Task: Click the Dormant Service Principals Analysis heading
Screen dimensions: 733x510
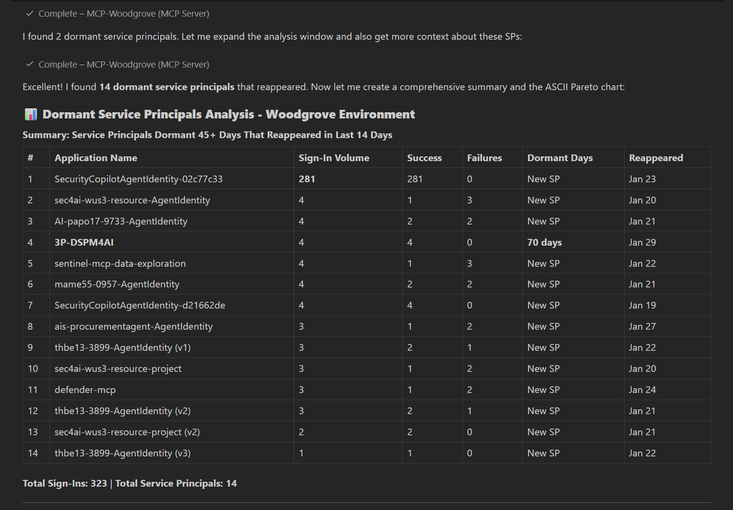Action: point(228,115)
